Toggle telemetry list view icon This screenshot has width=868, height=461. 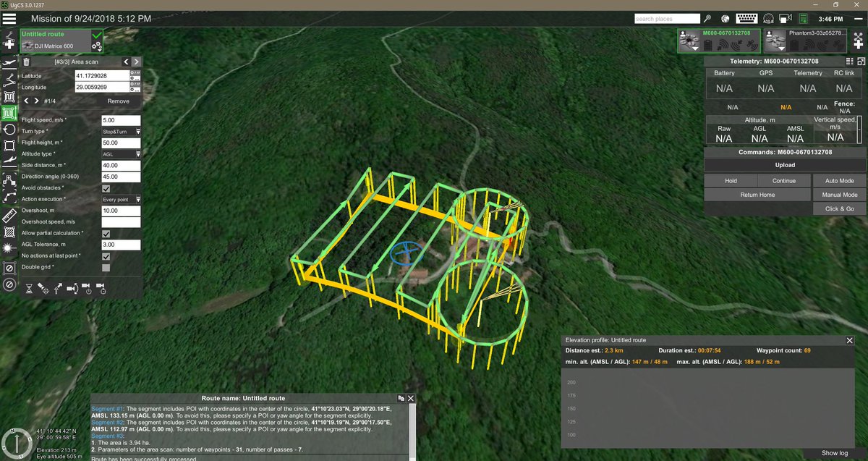[x=851, y=62]
